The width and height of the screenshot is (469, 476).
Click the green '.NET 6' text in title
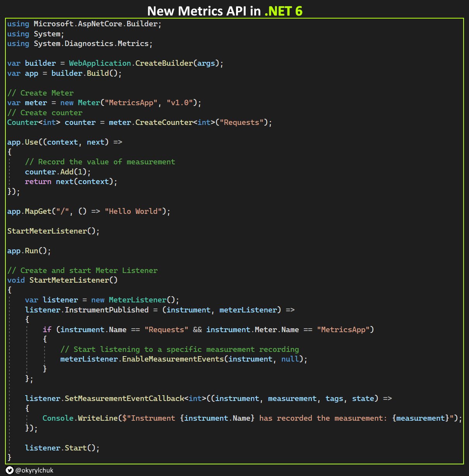283,11
